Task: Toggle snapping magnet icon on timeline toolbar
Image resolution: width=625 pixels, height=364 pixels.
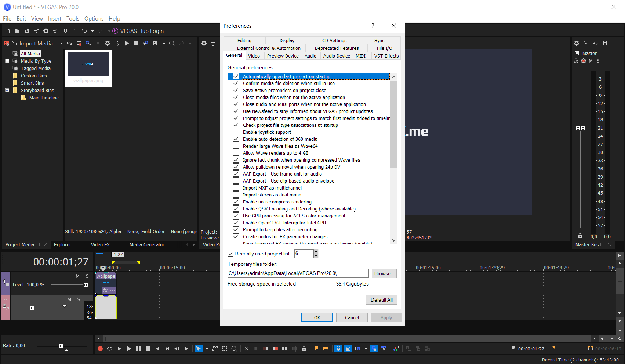Action: (338, 349)
